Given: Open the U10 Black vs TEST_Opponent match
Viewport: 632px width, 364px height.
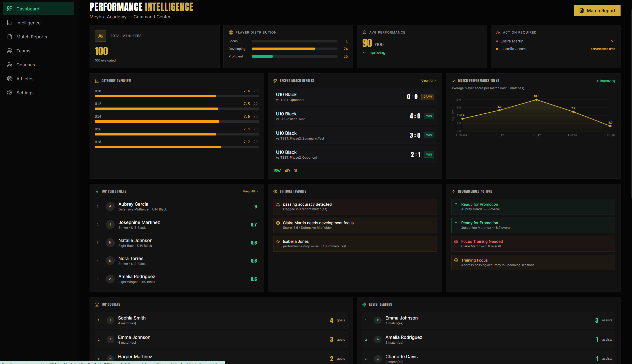Looking at the screenshot, I should click(x=355, y=97).
